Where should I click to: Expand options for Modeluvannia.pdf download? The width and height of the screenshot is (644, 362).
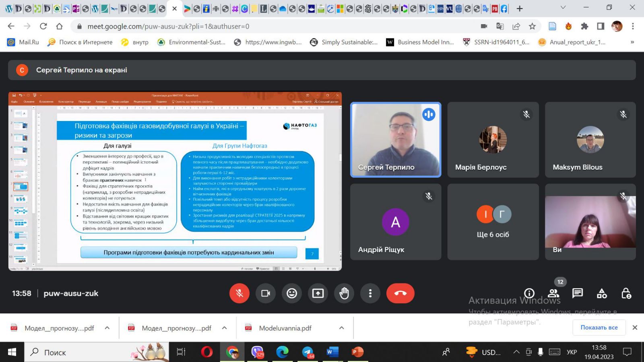[x=341, y=328]
